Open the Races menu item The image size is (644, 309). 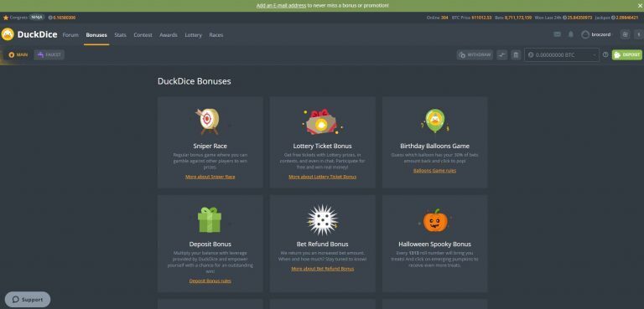tap(216, 35)
